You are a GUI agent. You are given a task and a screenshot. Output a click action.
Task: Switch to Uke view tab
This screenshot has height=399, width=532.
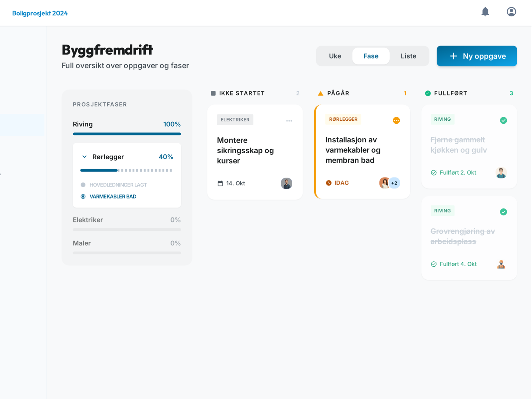coord(335,56)
